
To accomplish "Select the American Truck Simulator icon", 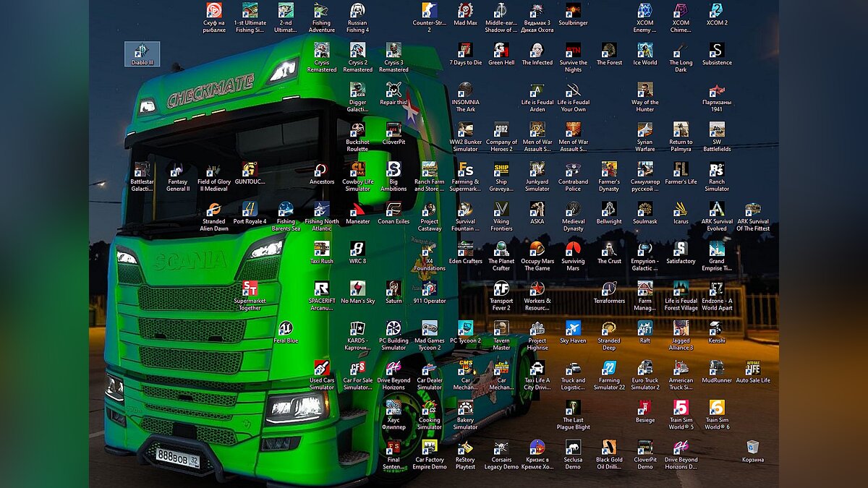I will (x=681, y=376).
